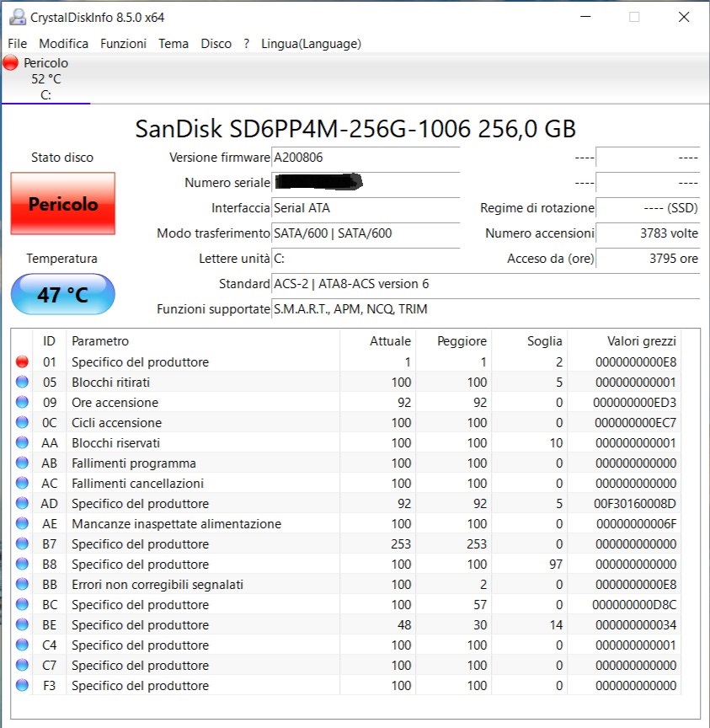
Task: Select Mancanze inaspettate alimentazione row
Action: pos(176,524)
